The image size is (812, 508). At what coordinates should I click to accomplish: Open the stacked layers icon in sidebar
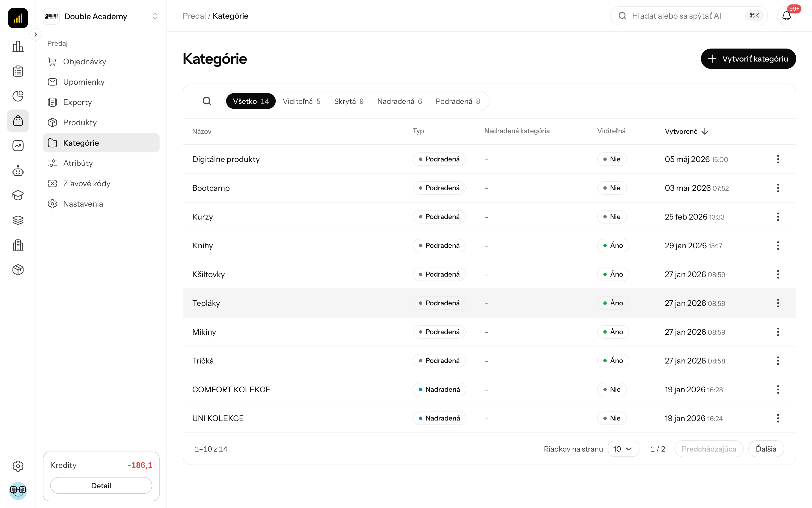pos(18,220)
